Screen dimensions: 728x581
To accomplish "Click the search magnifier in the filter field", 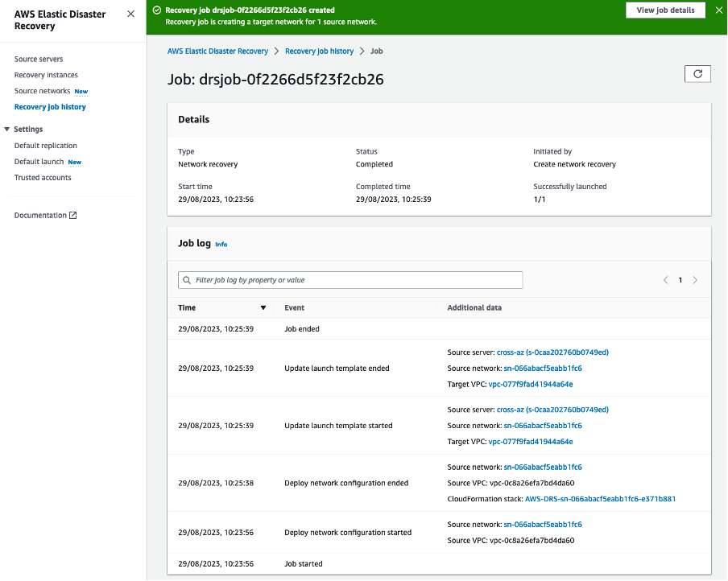I will [187, 279].
